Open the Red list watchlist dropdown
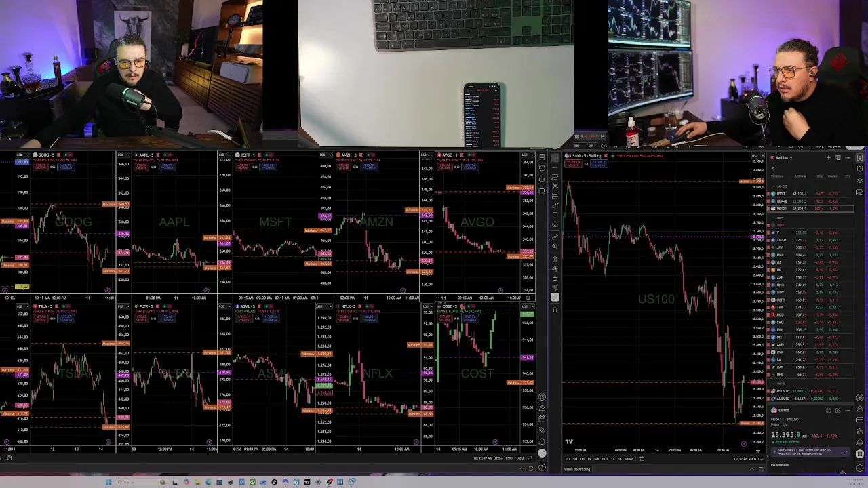The height and width of the screenshot is (488, 868). 783,157
